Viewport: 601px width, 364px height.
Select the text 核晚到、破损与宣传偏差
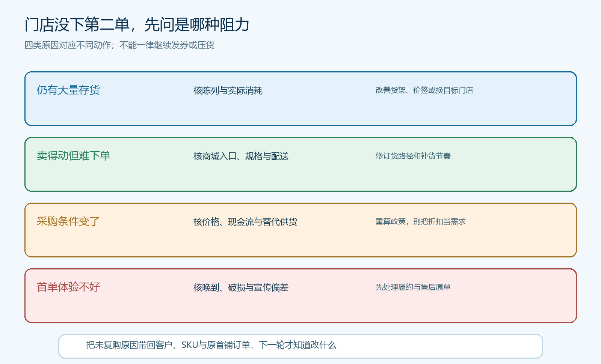(x=241, y=287)
